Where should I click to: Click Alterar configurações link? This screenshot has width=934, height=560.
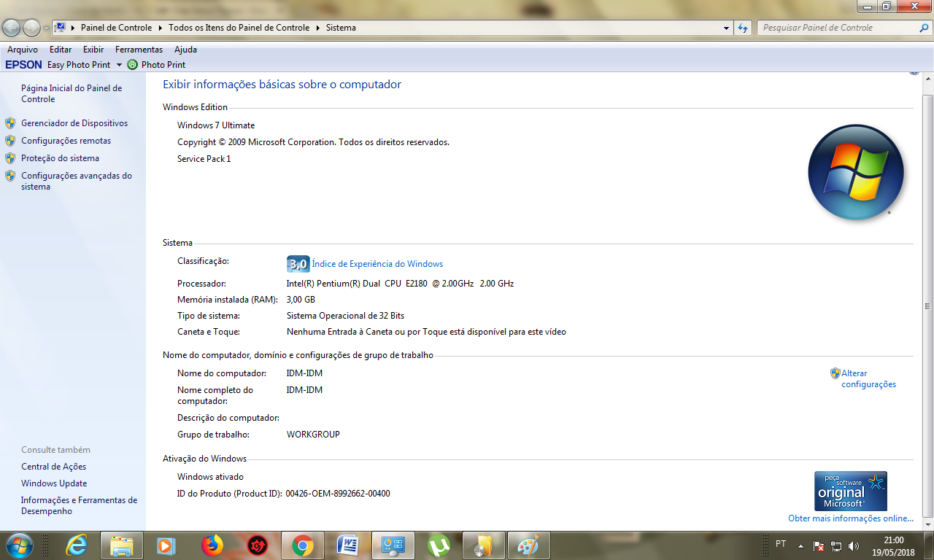click(x=868, y=378)
